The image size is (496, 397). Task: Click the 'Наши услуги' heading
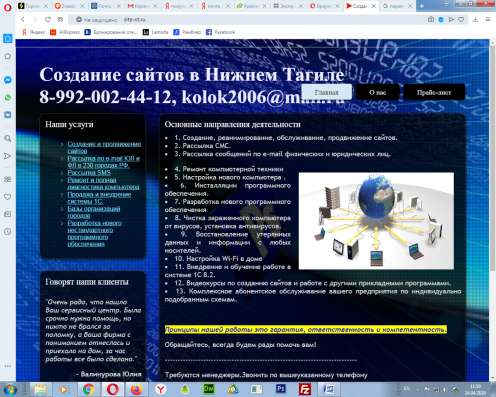click(x=69, y=124)
